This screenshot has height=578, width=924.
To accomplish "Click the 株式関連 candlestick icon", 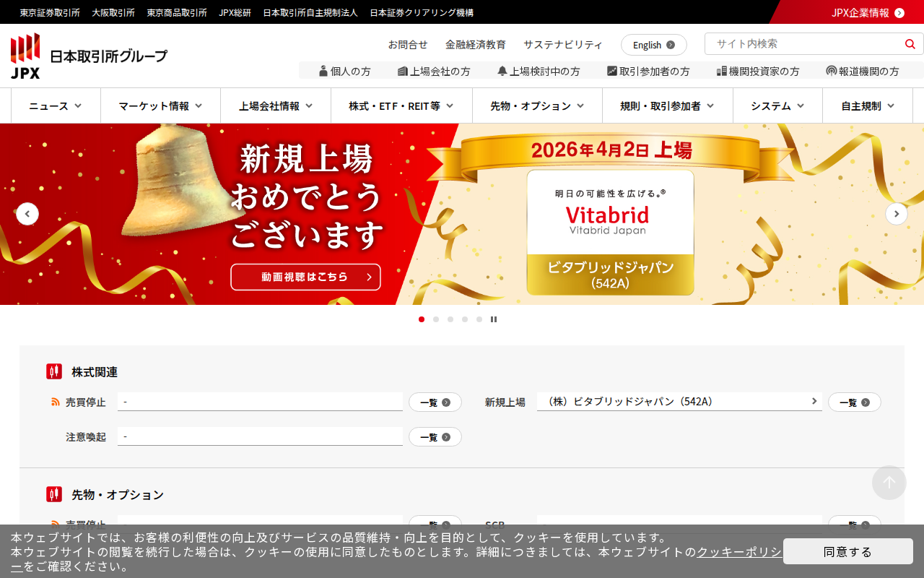I will tap(54, 371).
